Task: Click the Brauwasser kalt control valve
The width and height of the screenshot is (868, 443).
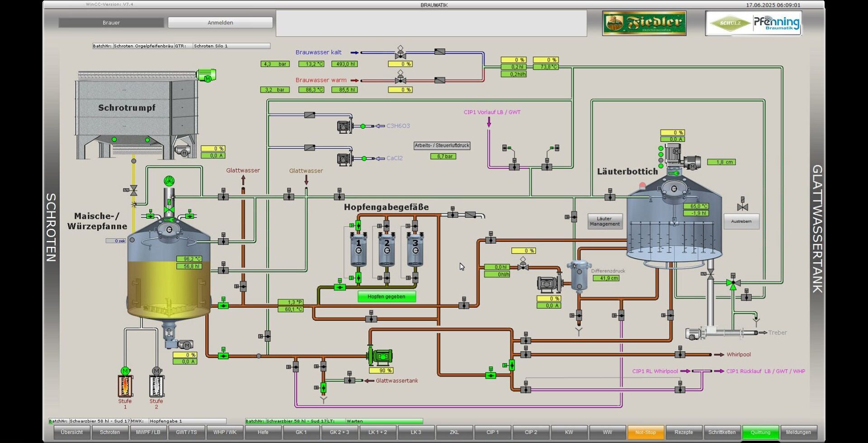Action: coord(400,53)
